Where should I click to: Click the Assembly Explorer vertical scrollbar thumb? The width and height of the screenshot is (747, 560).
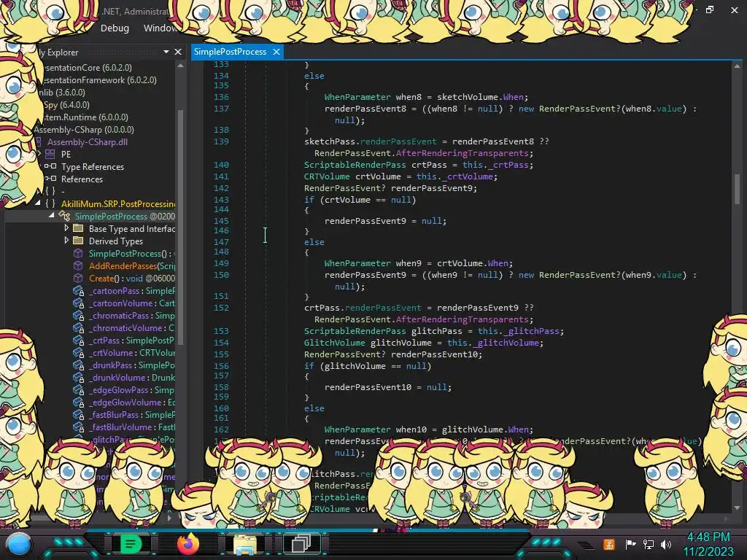[181, 226]
